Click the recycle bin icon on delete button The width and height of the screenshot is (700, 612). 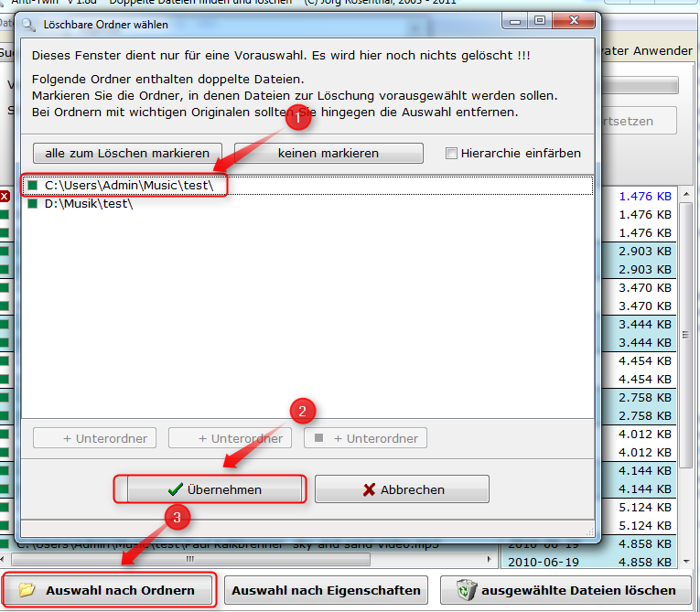(x=465, y=590)
